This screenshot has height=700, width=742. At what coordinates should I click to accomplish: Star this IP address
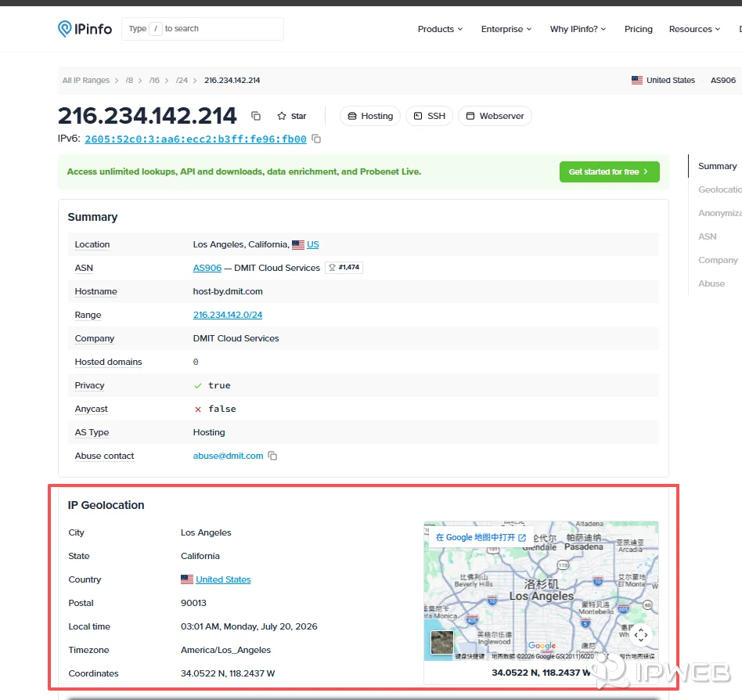pos(291,116)
